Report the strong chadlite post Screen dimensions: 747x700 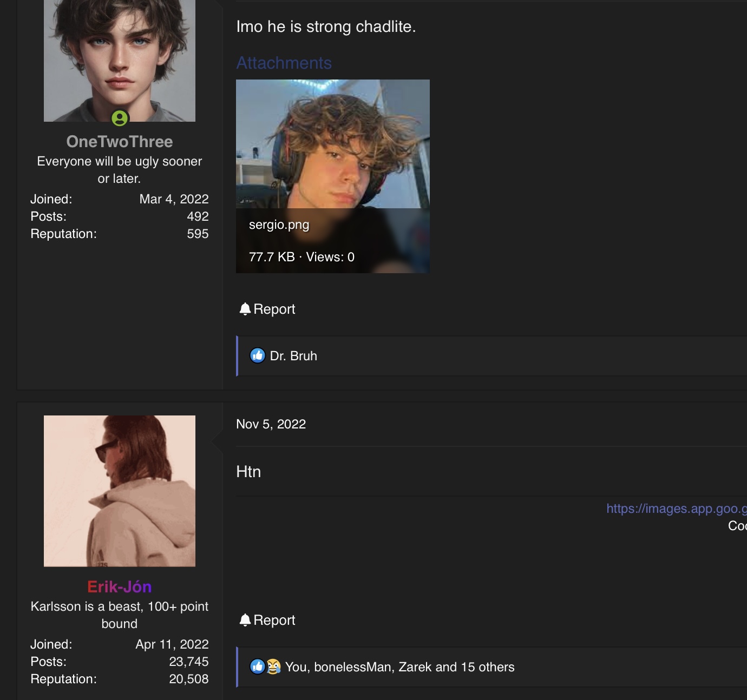tap(267, 309)
